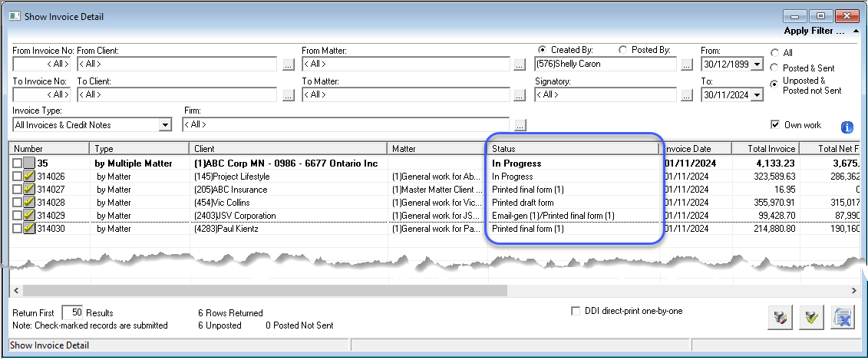Select the (454)Vic Collins client cell

coord(289,202)
